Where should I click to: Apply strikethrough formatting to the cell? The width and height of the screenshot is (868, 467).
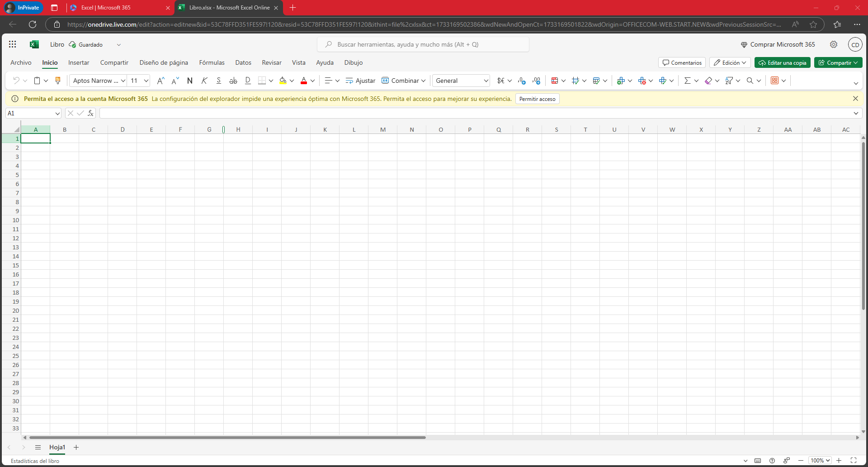pyautogui.click(x=233, y=81)
